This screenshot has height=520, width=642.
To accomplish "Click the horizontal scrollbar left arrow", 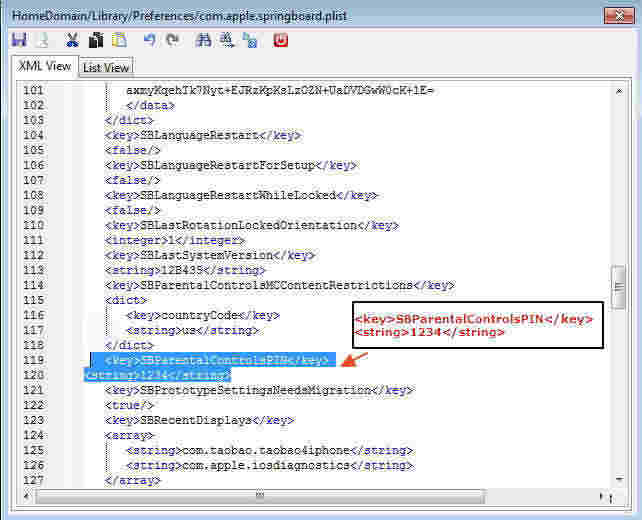I will click(26, 496).
